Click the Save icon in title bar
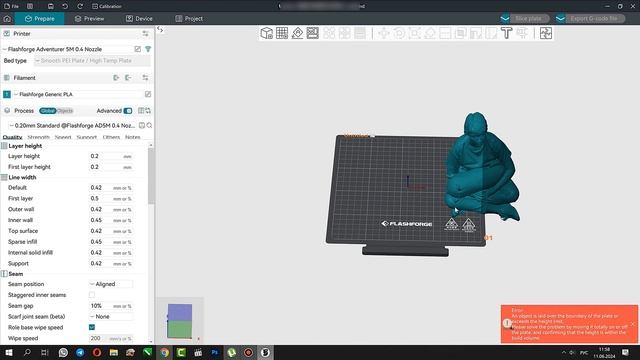Viewport: 640px width, 360px height. [x=50, y=6]
